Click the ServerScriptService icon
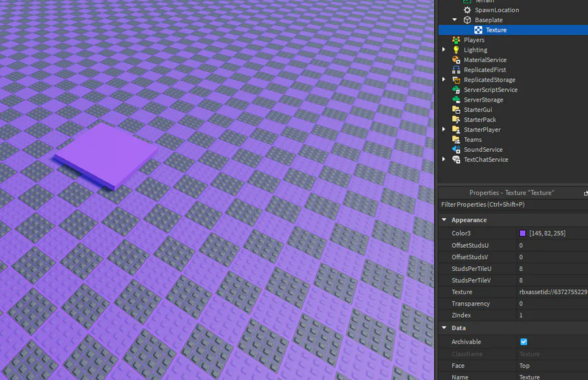The image size is (588, 380). [456, 90]
